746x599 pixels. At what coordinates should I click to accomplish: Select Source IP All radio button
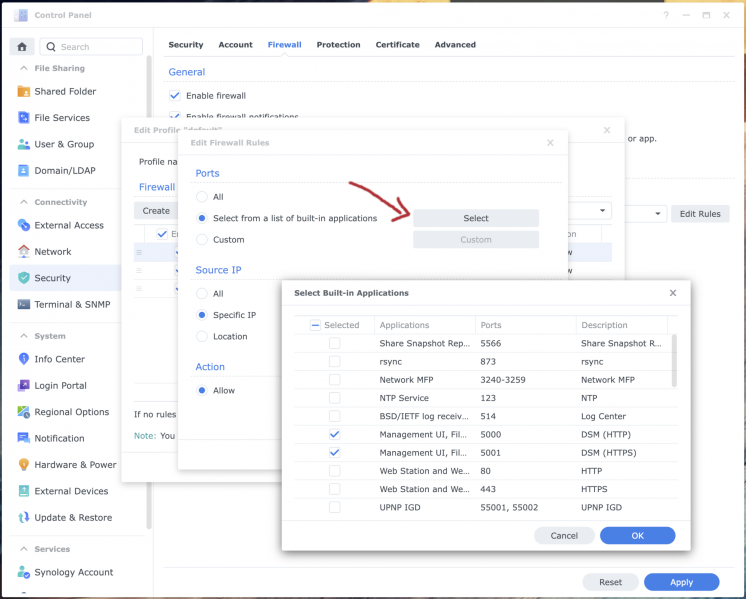click(x=202, y=294)
